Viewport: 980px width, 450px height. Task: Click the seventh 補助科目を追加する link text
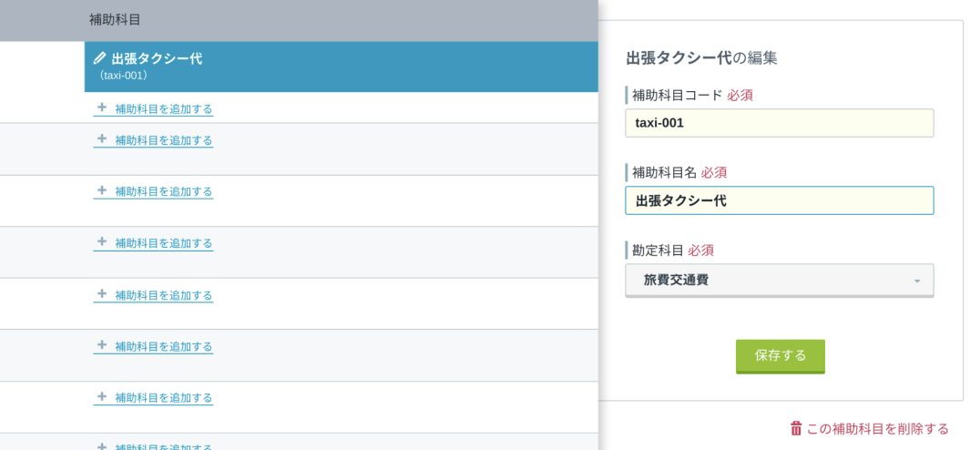pos(164,397)
